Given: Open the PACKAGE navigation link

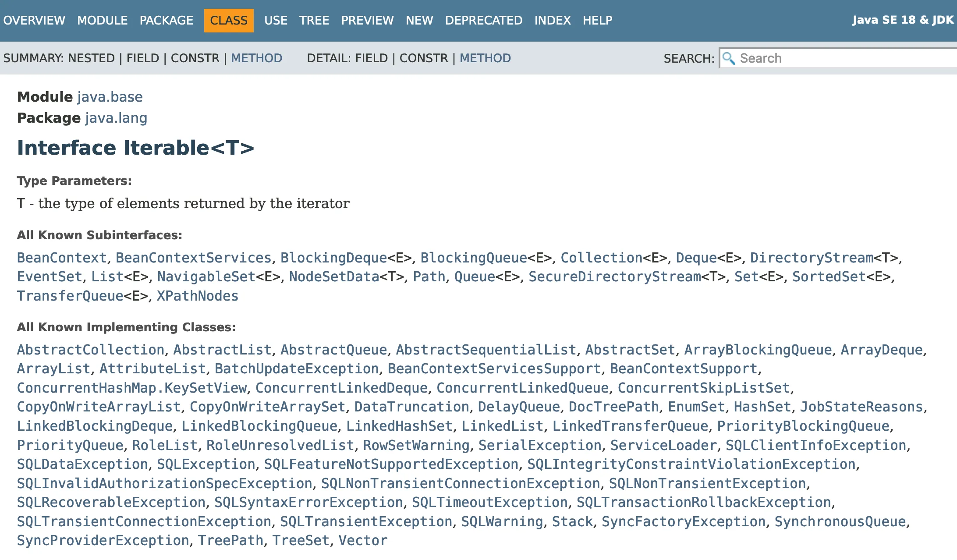Looking at the screenshot, I should [167, 20].
